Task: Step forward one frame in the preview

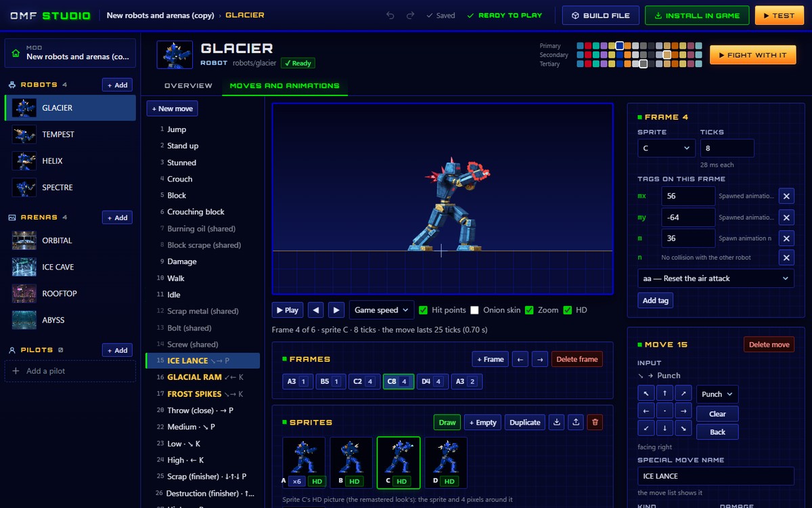Action: [x=336, y=310]
